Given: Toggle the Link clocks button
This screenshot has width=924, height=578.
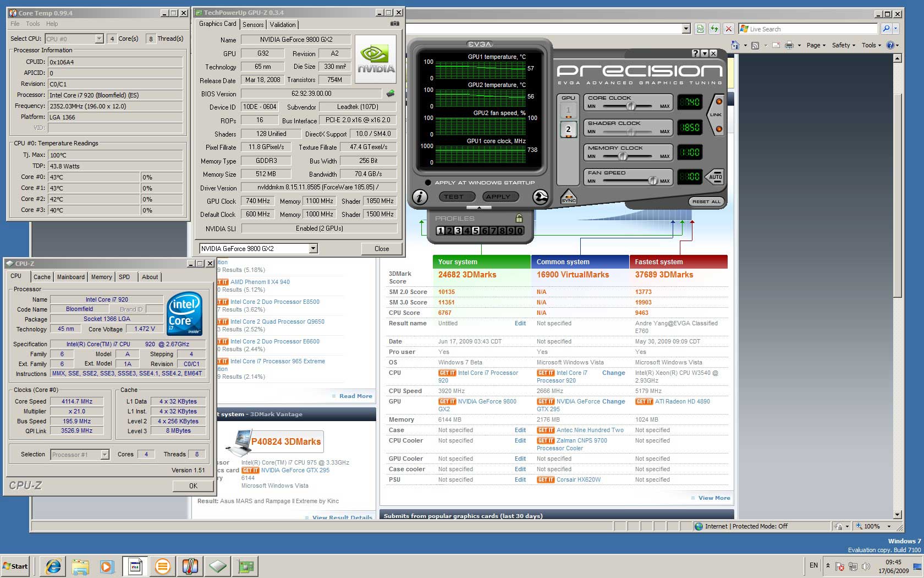Looking at the screenshot, I should tap(716, 115).
